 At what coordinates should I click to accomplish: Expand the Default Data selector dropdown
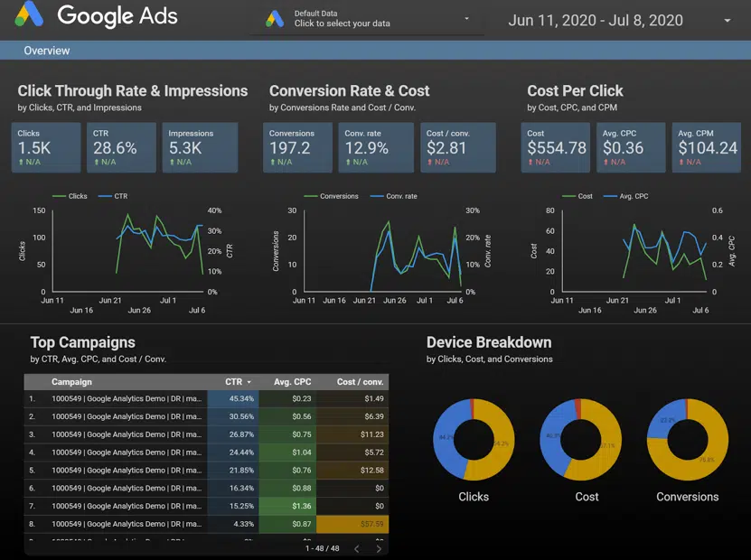click(x=466, y=19)
